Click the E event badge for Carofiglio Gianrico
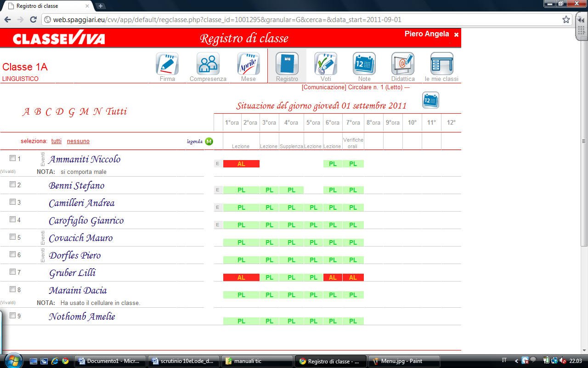 pyautogui.click(x=218, y=224)
